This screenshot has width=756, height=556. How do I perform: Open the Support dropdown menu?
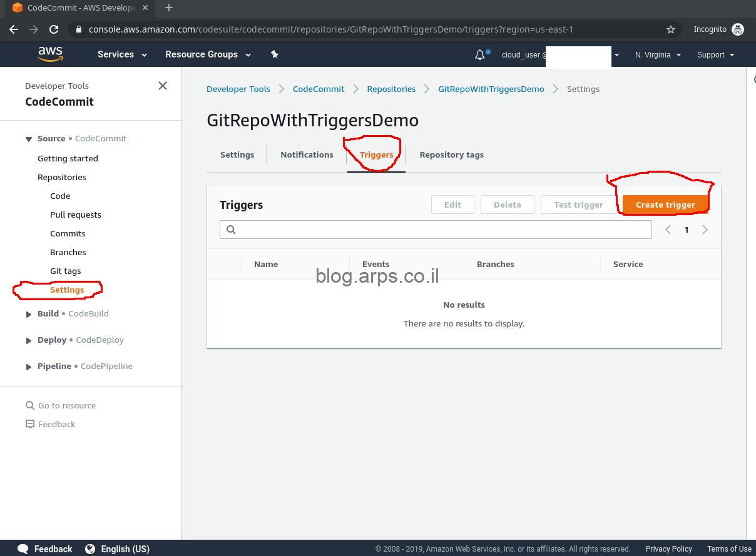[715, 55]
